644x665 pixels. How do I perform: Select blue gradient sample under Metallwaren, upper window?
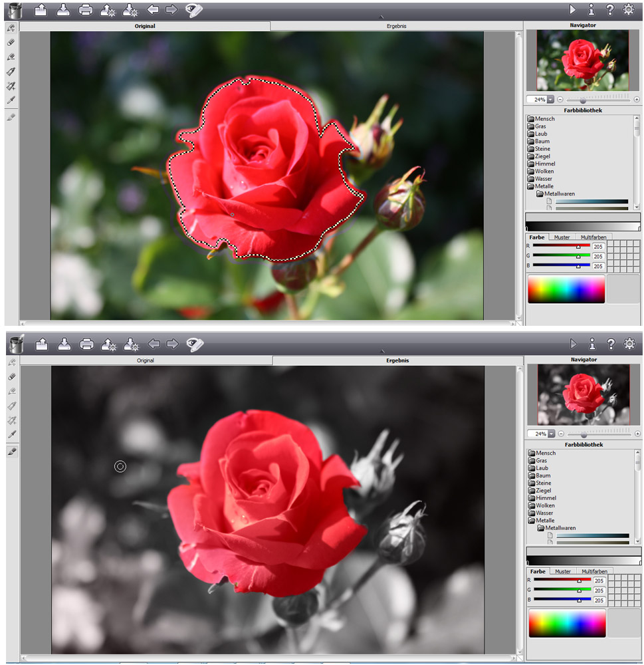pyautogui.click(x=591, y=201)
